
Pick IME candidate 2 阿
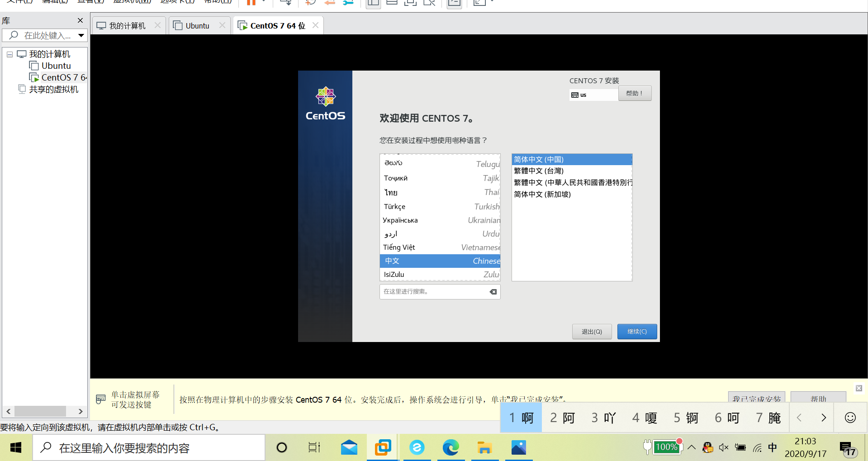point(562,418)
